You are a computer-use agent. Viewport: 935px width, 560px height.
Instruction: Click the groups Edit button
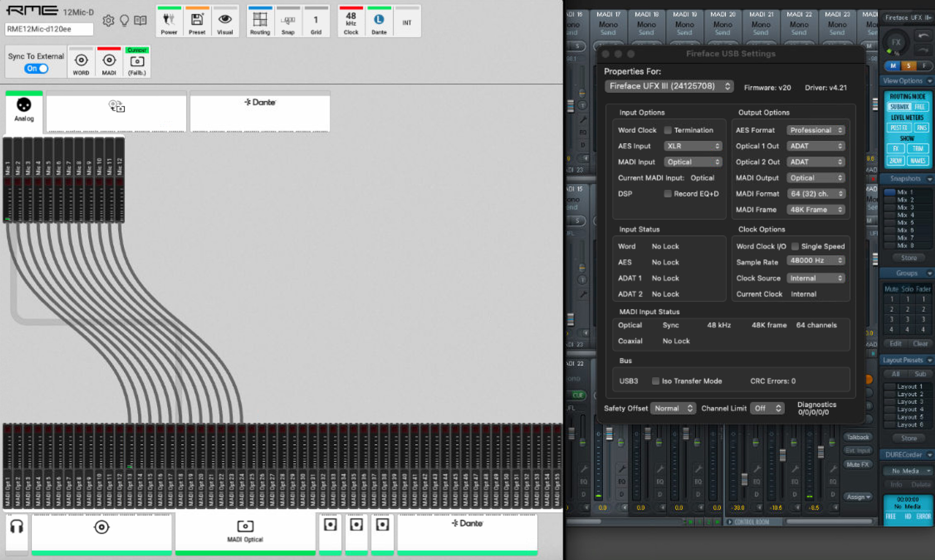(x=895, y=343)
